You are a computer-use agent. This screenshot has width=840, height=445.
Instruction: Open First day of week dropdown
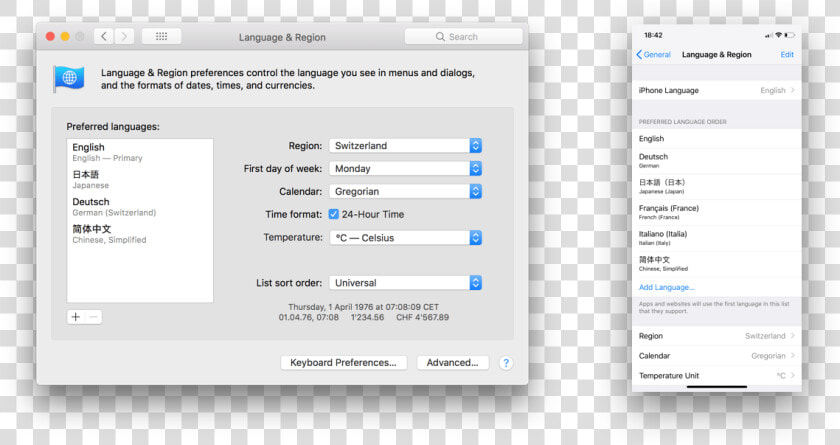point(406,169)
